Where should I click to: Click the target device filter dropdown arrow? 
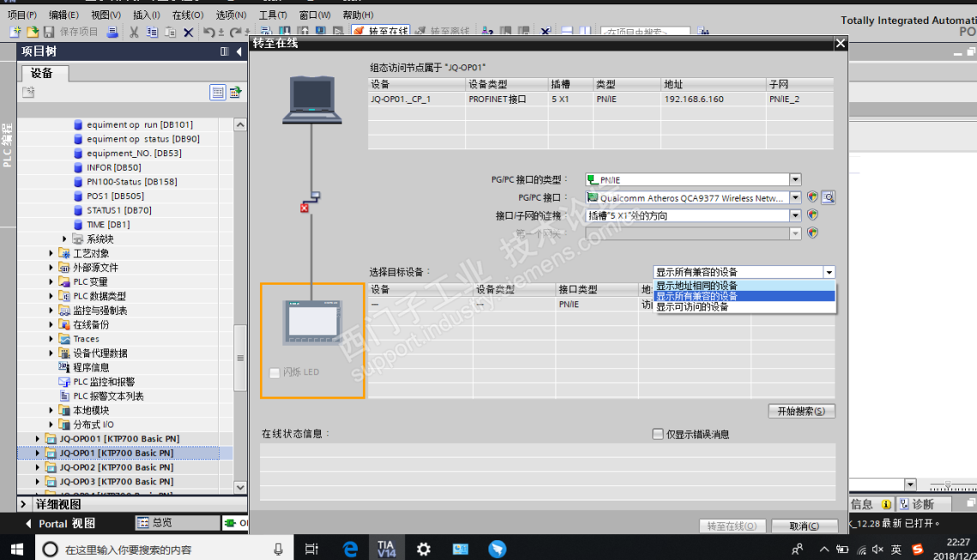click(x=829, y=272)
